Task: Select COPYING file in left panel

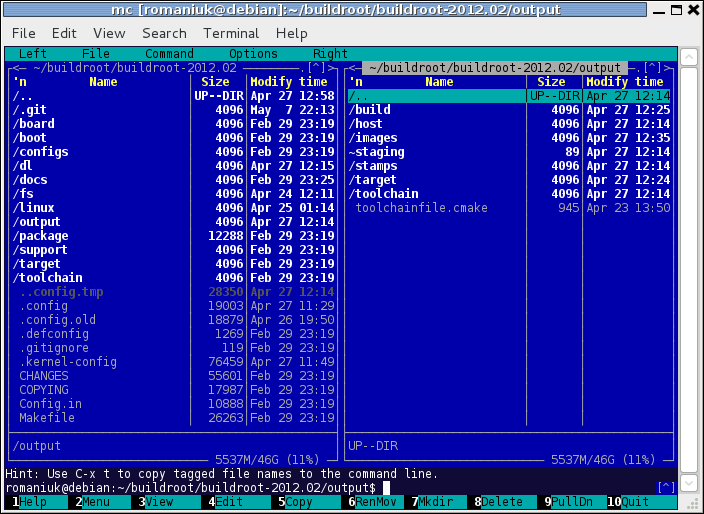Action: click(173, 390)
